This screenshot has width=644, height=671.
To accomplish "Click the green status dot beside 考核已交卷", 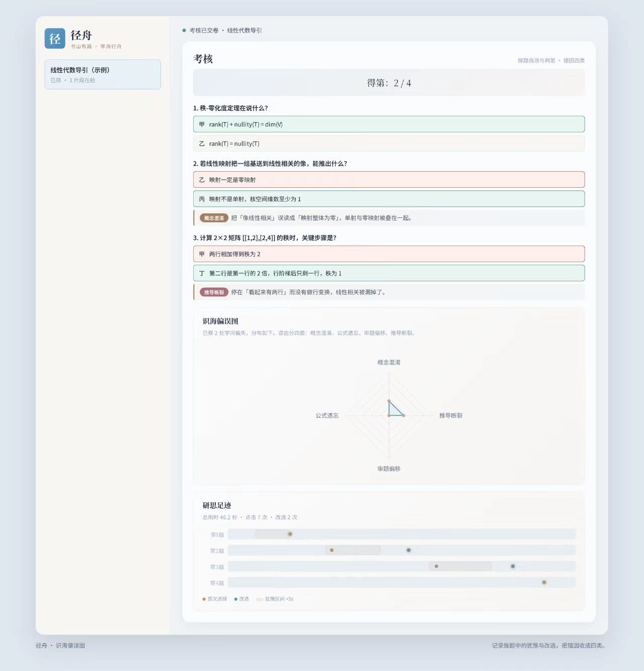I will coord(184,30).
